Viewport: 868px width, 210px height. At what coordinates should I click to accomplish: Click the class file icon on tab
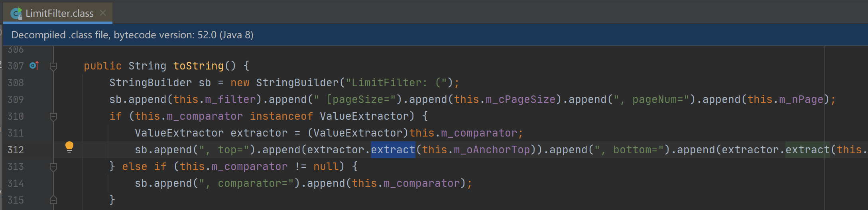point(16,14)
